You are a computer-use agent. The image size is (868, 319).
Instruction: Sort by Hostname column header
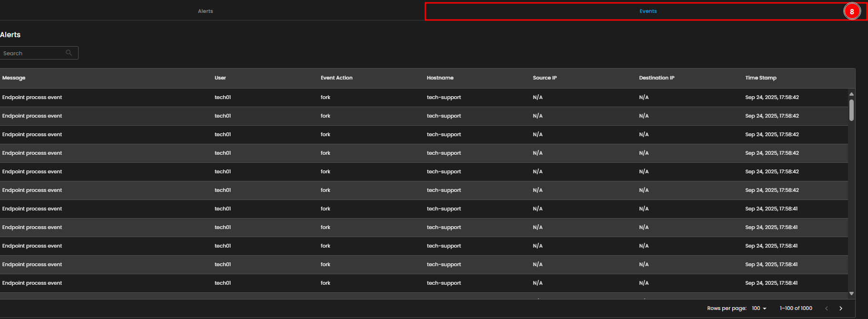point(440,78)
